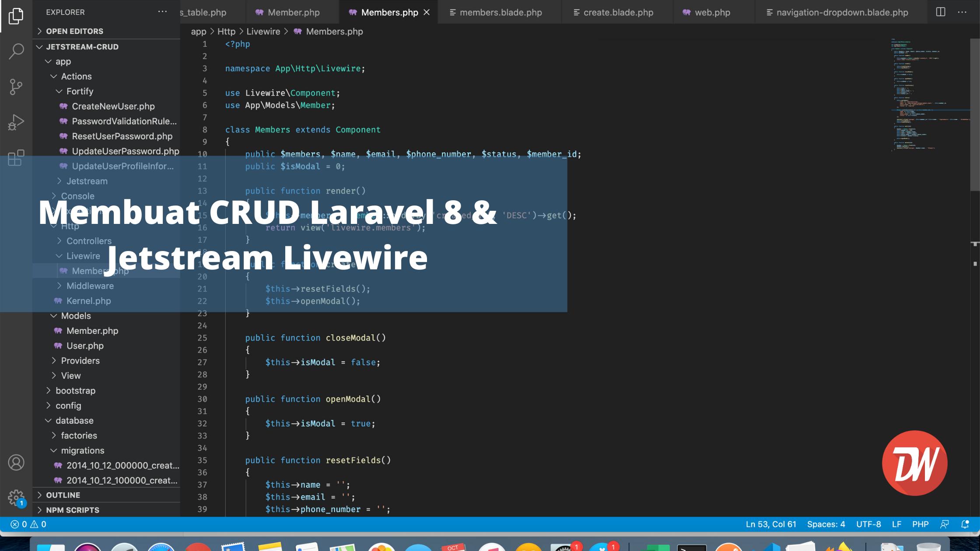Collapse the migrations folder
The width and height of the screenshot is (980, 551).
pyautogui.click(x=106, y=450)
